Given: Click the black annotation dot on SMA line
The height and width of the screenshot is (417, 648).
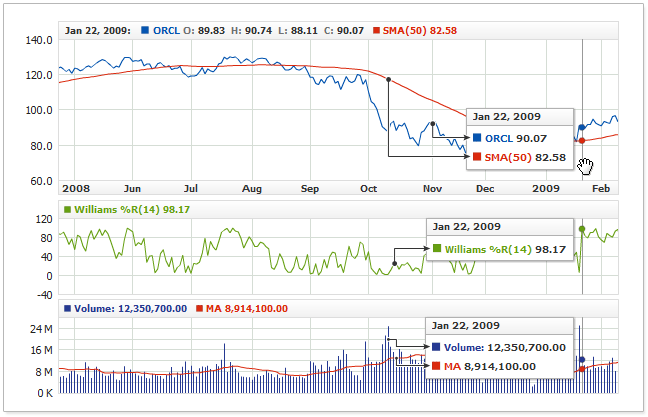Looking at the screenshot, I should coord(387,80).
